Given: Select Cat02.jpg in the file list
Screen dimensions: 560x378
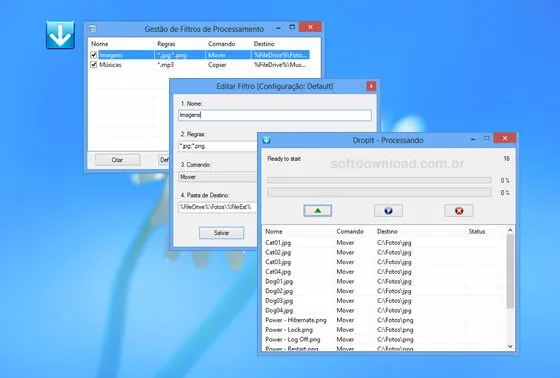Looking at the screenshot, I should pos(278,252).
